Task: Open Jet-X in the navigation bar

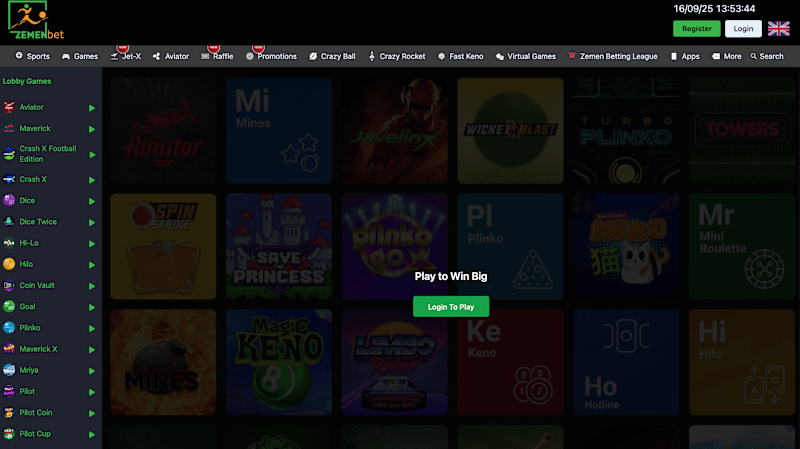Action: point(126,56)
